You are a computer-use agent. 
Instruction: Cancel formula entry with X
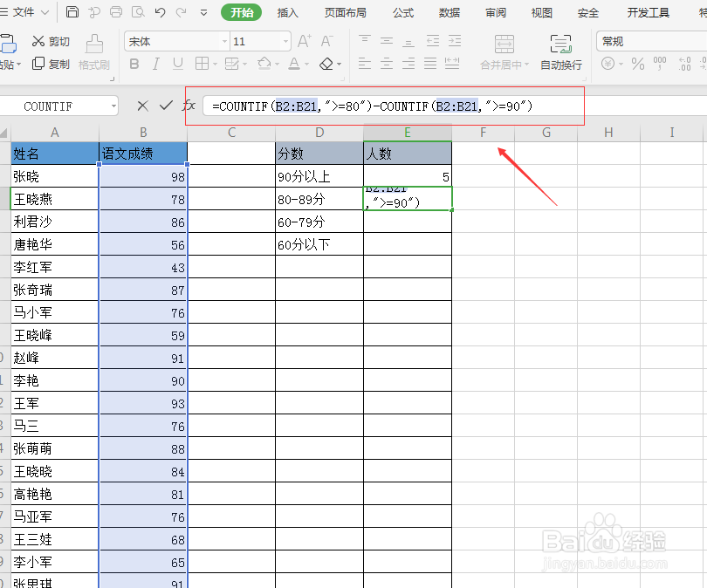(142, 106)
